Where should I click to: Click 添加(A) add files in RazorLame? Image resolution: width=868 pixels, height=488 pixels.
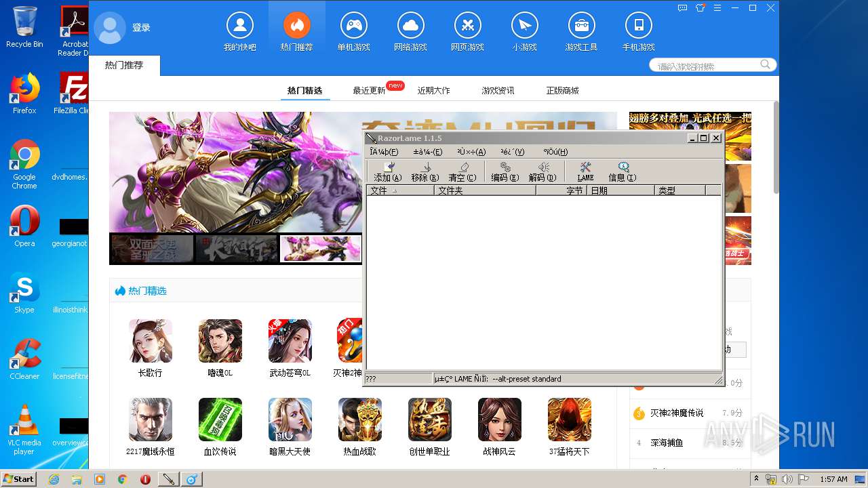coord(388,172)
